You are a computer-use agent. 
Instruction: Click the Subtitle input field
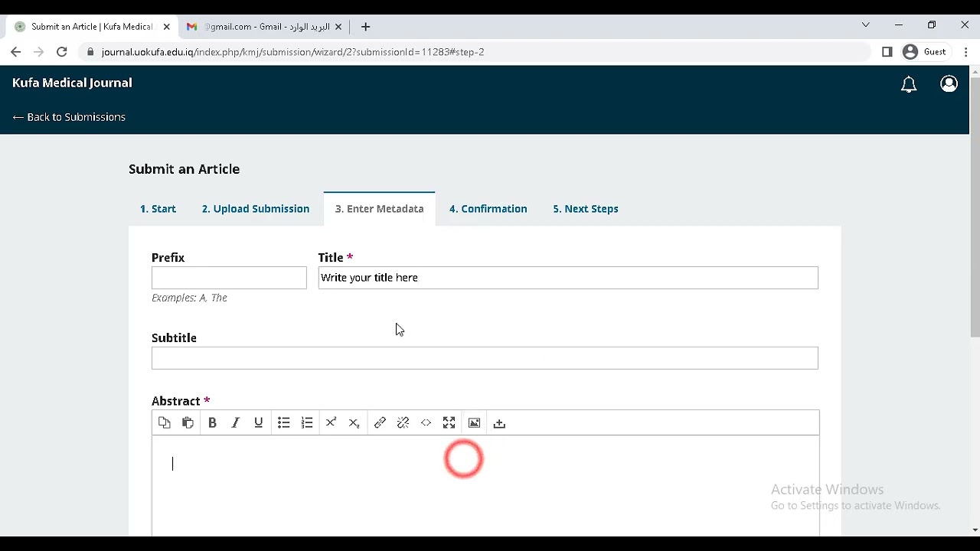pos(485,358)
